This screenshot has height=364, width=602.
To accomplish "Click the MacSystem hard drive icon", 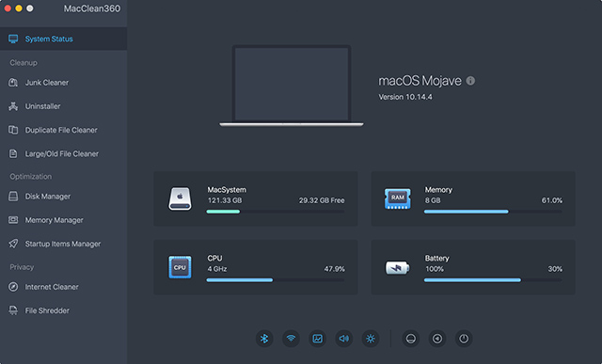I will (x=180, y=198).
